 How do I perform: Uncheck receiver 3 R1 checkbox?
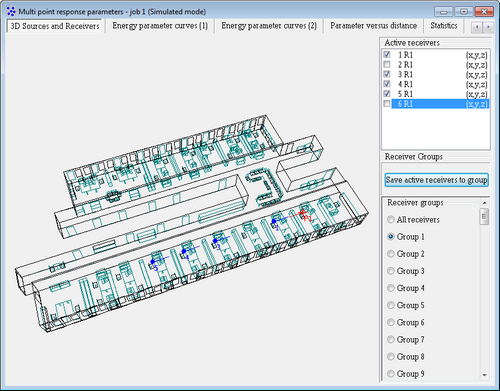coord(387,74)
